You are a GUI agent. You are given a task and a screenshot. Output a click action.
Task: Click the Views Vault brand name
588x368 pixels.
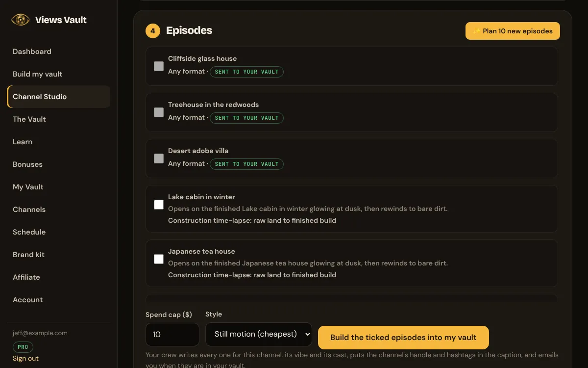coord(61,20)
